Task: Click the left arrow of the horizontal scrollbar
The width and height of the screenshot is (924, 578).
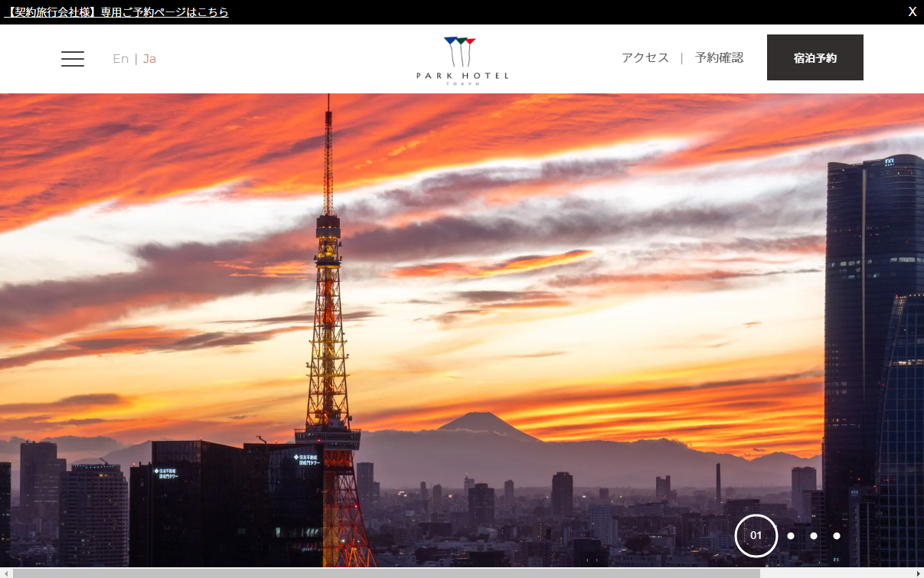Action: 5,573
